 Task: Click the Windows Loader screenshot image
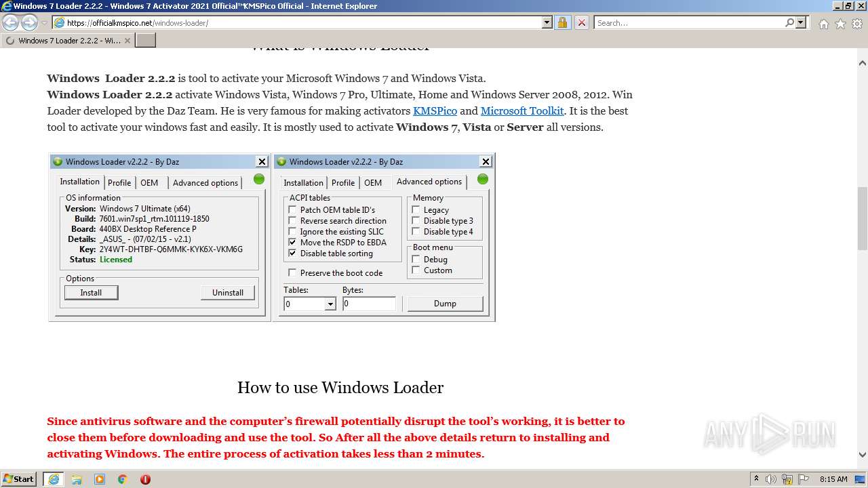(271, 237)
